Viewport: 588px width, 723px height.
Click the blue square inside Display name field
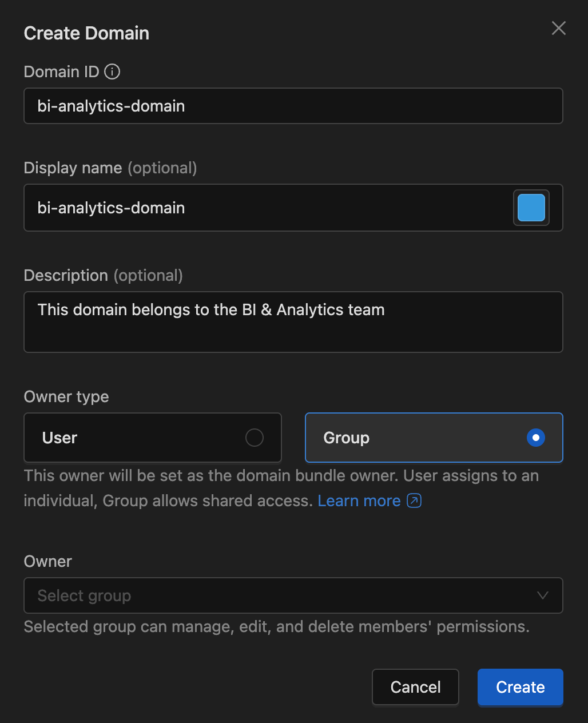point(531,208)
